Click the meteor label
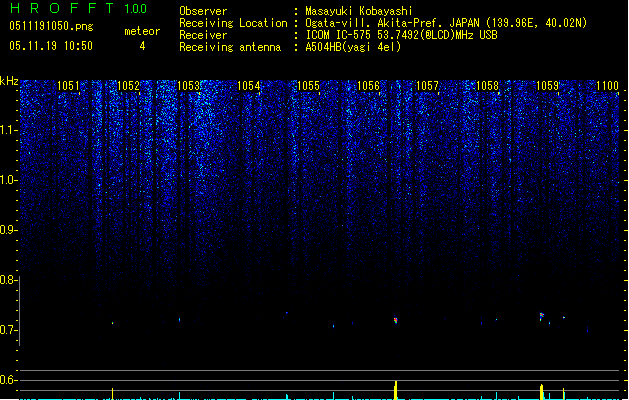Image resolution: width=629 pixels, height=400 pixels. point(142,31)
